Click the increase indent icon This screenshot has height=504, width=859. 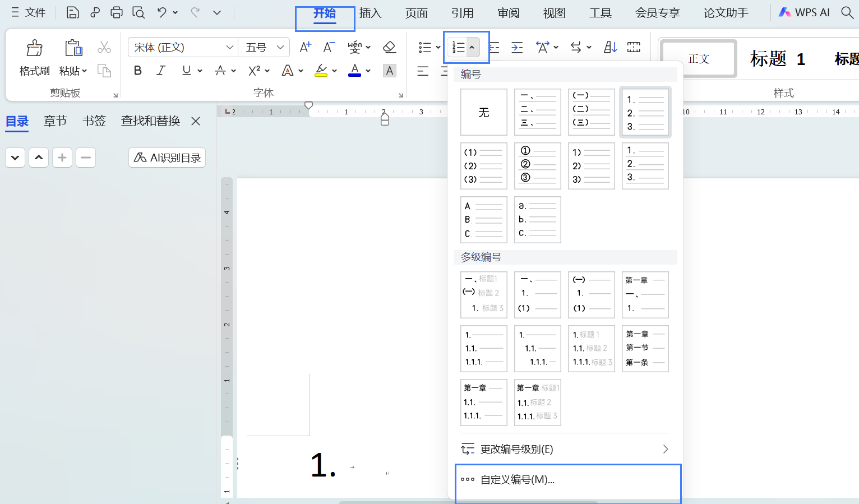coord(517,48)
